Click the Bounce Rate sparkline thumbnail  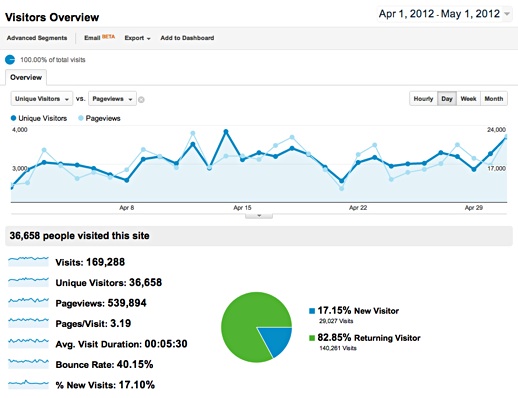[28, 364]
